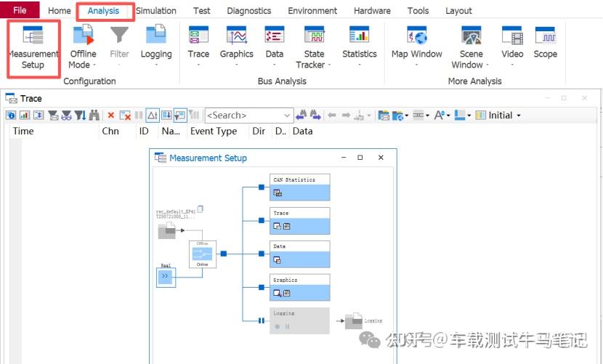
Task: Switch to the Home tab
Action: coord(60,11)
